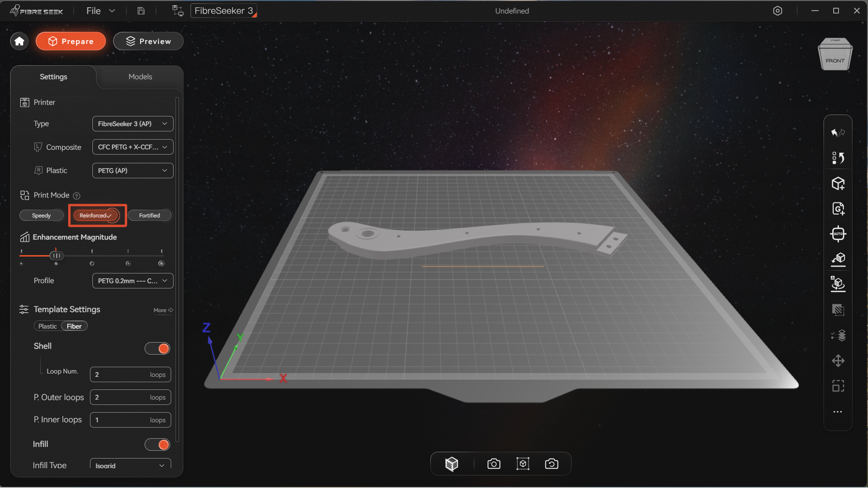The height and width of the screenshot is (488, 868).
Task: Click the Loop Num. input field
Action: coord(131,374)
